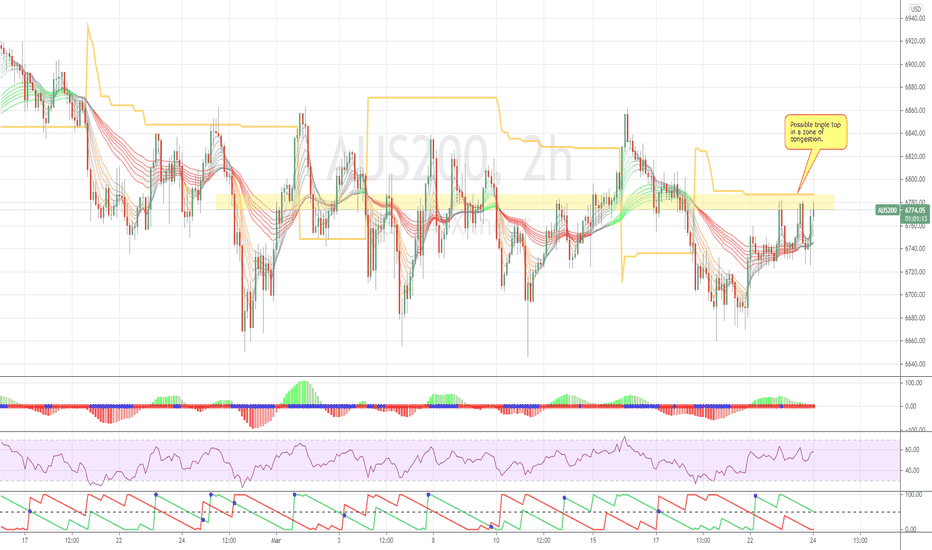Click the 40.00 level on the RSI scale
Viewport: 932px width, 550px height.
coord(912,471)
